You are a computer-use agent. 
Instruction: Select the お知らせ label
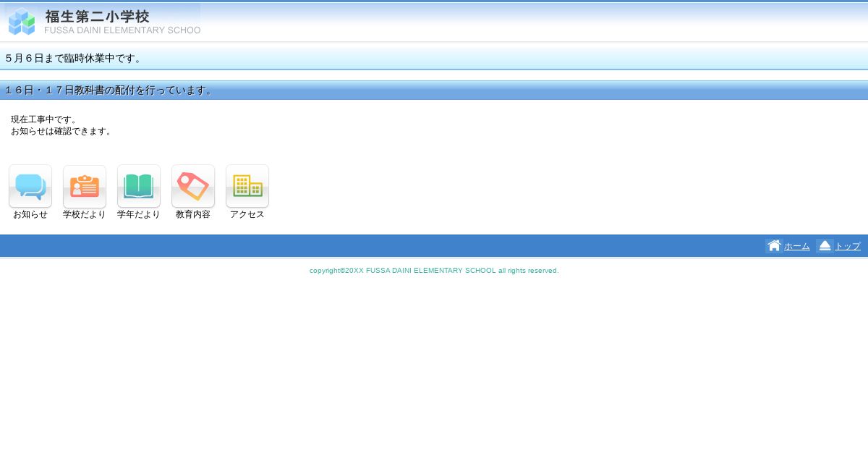click(30, 215)
